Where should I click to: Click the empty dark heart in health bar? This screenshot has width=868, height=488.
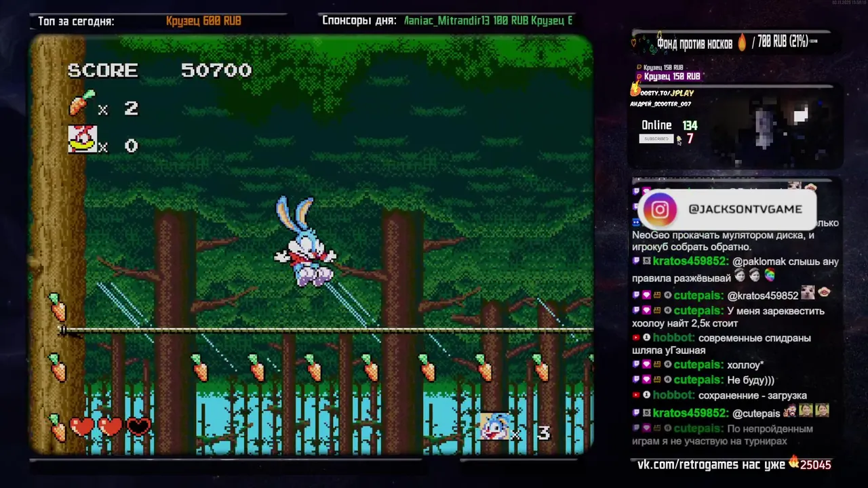(139, 427)
